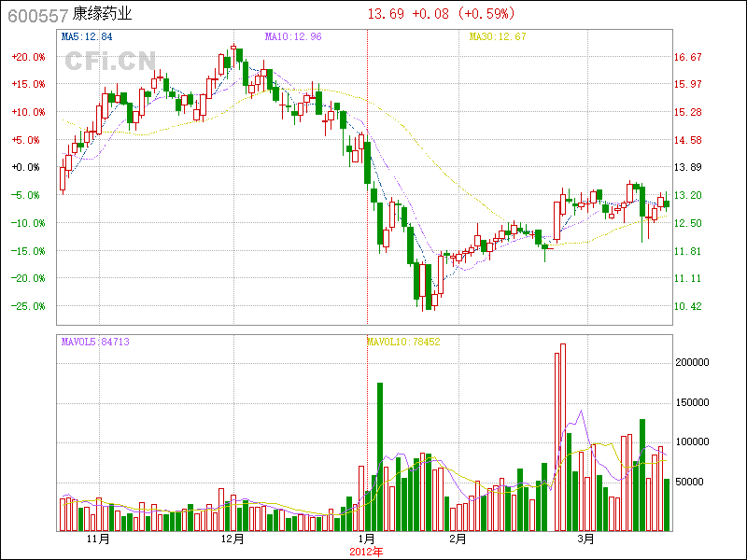Select 12月 on the time axis

[233, 539]
